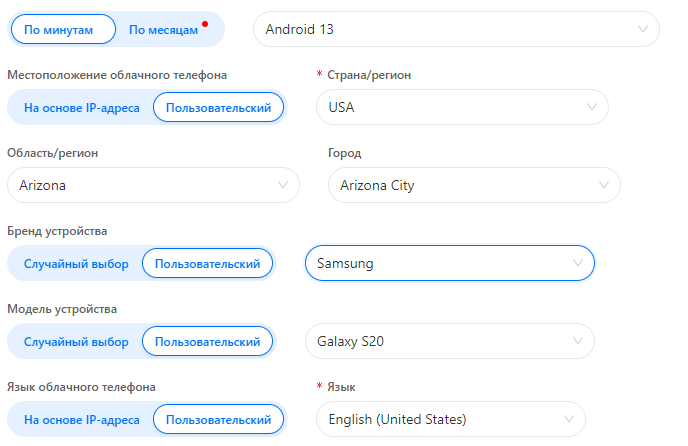The width and height of the screenshot is (688, 446).
Task: Click the red dot on По месяцам
Action: [x=205, y=24]
